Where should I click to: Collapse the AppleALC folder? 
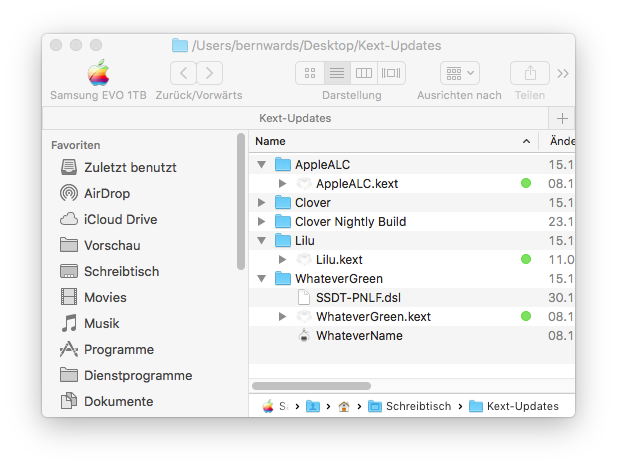(262, 165)
